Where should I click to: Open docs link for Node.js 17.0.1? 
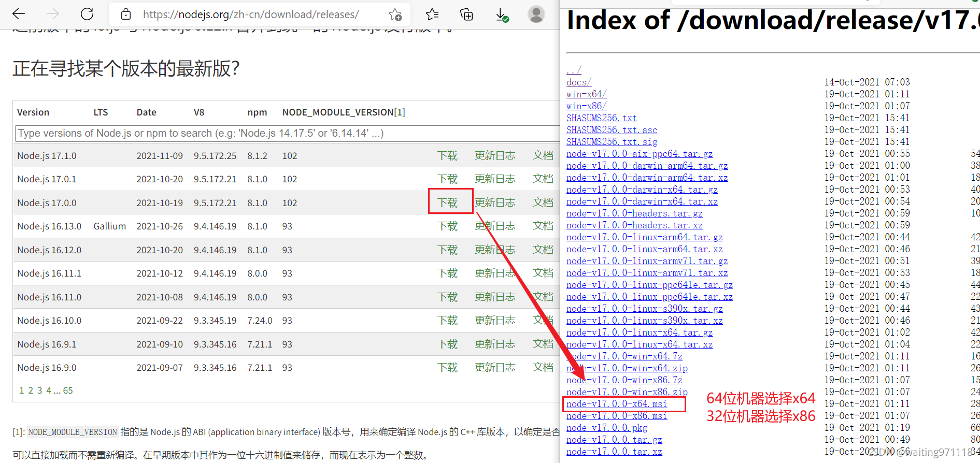point(543,179)
